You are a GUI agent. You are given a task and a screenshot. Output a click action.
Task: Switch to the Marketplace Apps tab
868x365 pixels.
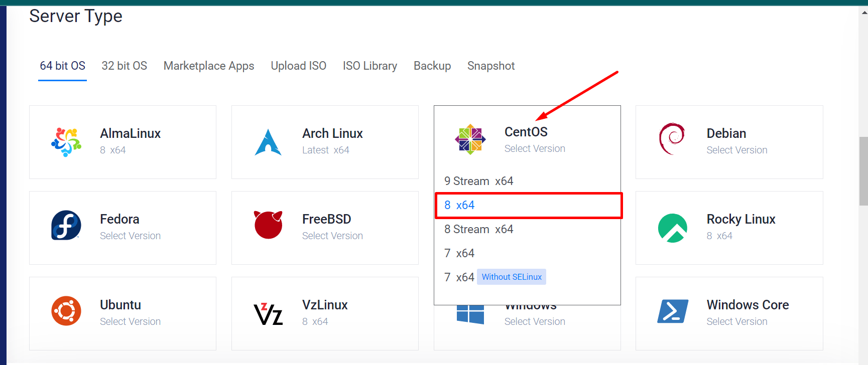[208, 66]
